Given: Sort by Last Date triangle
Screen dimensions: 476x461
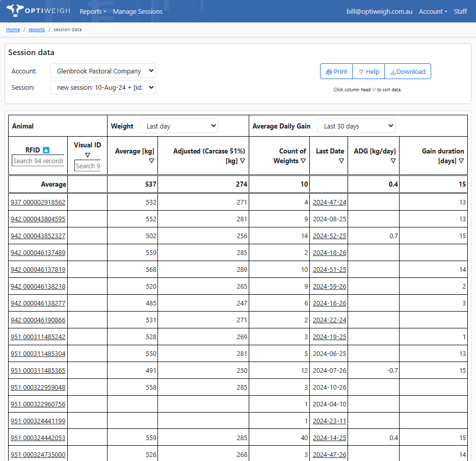Looking at the screenshot, I should coord(341,161).
